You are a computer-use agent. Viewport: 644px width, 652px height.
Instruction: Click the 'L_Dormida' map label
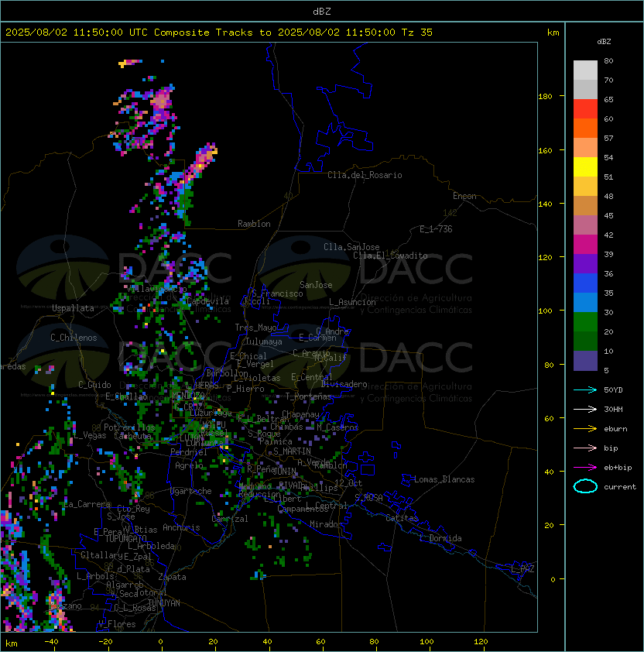(x=440, y=538)
